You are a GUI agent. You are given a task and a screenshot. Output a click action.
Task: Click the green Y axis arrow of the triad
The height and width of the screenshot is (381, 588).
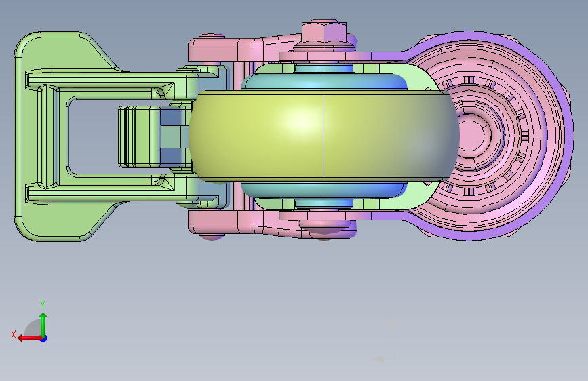pos(43,324)
